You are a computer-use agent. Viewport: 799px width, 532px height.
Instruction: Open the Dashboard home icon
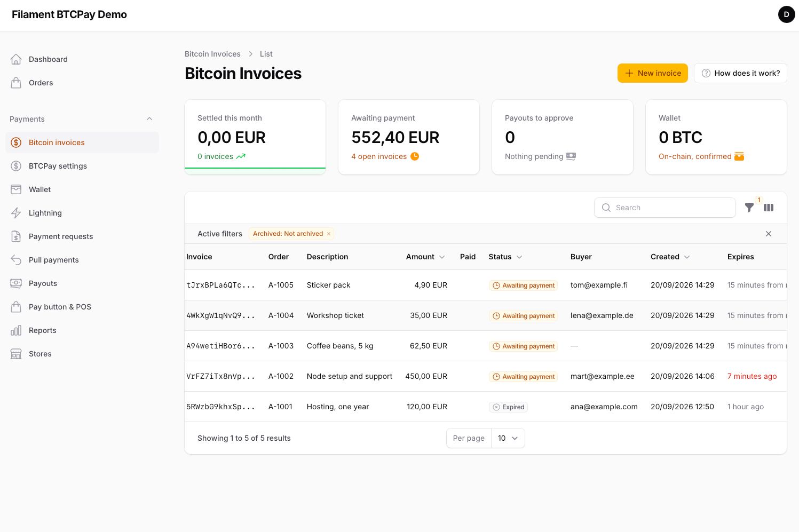point(16,59)
